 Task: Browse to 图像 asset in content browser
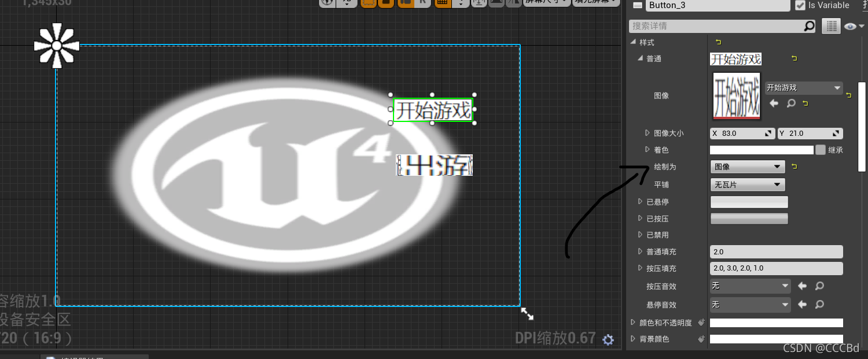tap(791, 103)
